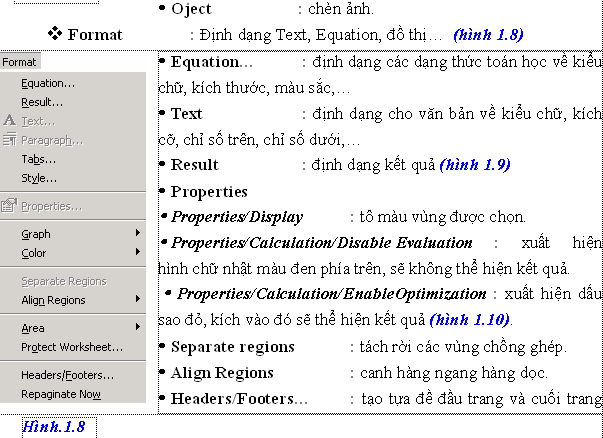Select the Result... menu entry
The image size is (603, 438).
point(42,102)
